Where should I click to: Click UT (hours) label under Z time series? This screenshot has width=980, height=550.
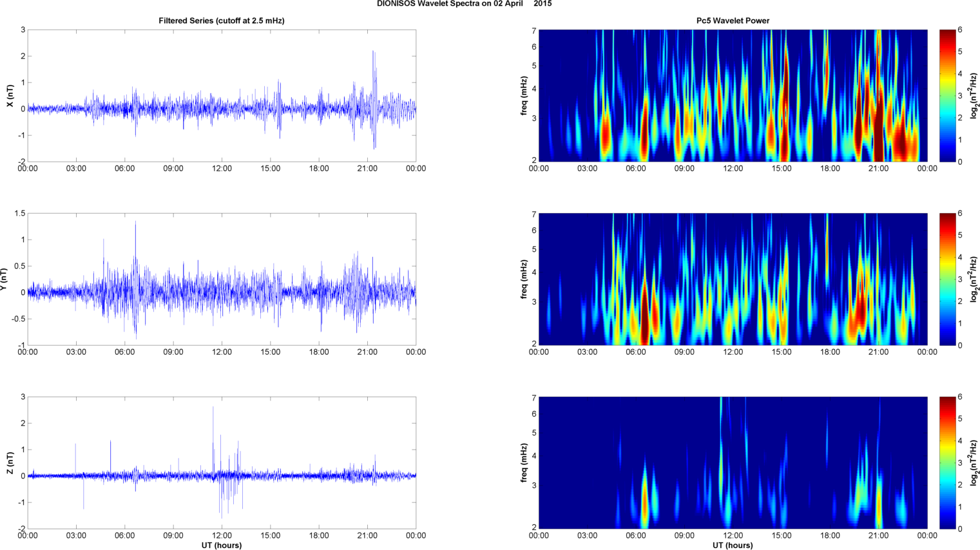tap(222, 545)
